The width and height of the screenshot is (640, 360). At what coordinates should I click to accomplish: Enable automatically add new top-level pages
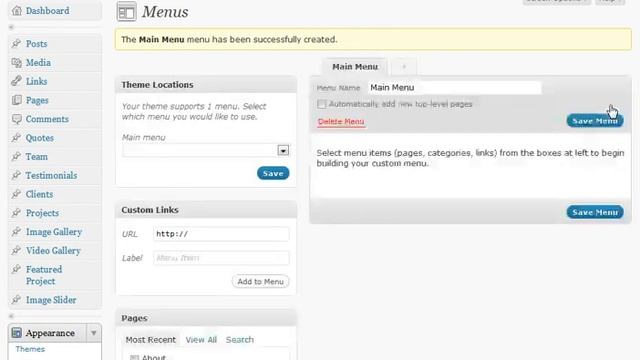click(x=322, y=104)
